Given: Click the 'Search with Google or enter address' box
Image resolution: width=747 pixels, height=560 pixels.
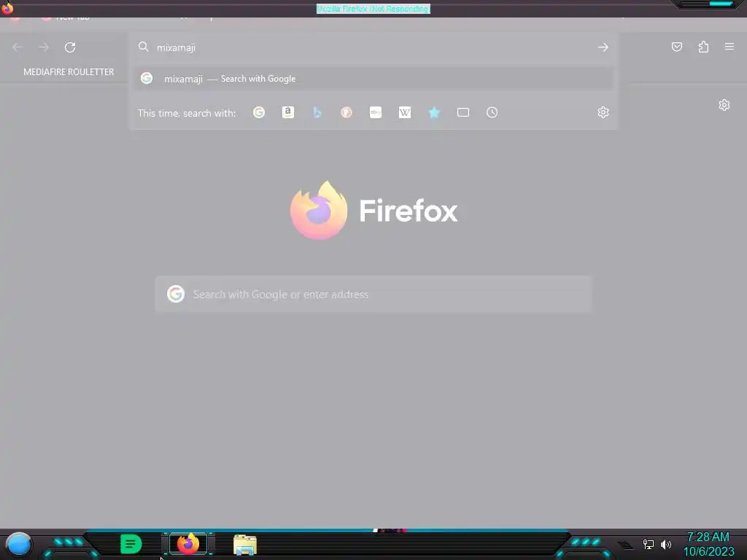Looking at the screenshot, I should click(373, 295).
